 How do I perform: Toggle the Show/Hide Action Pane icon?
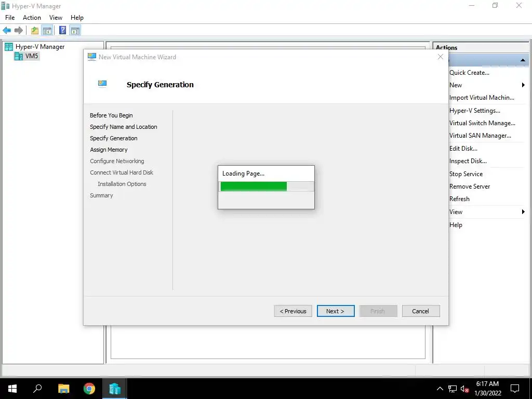(x=75, y=31)
